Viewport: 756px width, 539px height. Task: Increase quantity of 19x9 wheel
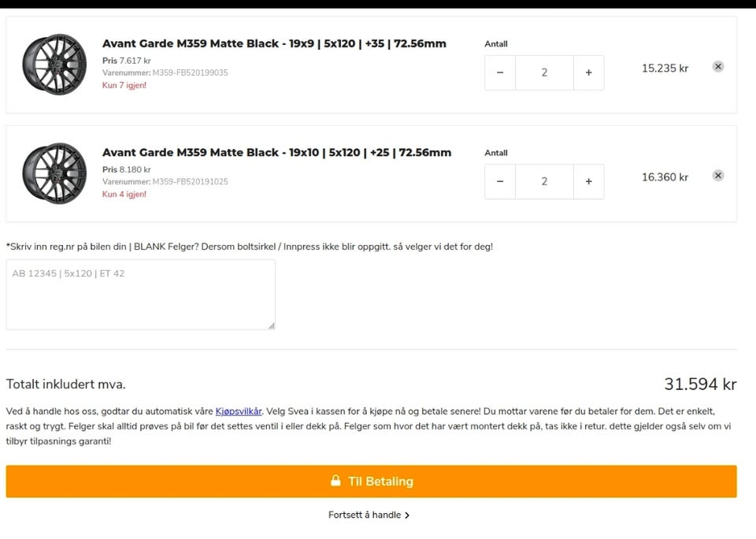(589, 72)
